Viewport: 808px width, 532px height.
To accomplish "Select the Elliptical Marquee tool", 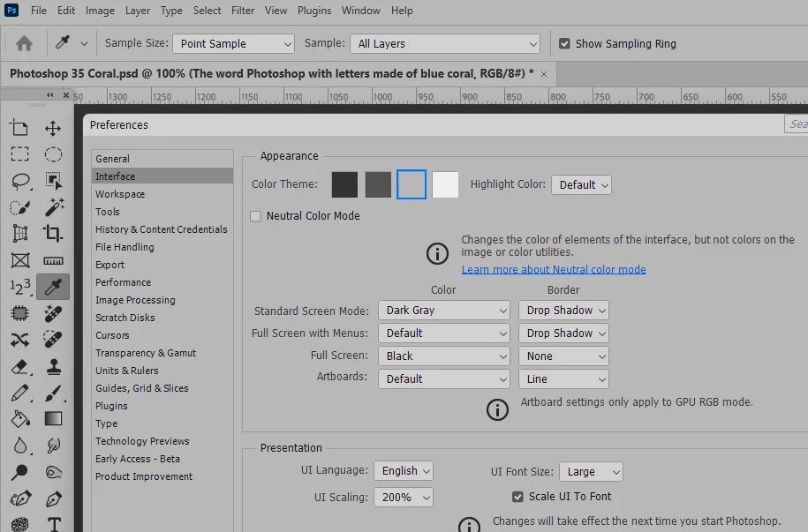I will click(53, 154).
